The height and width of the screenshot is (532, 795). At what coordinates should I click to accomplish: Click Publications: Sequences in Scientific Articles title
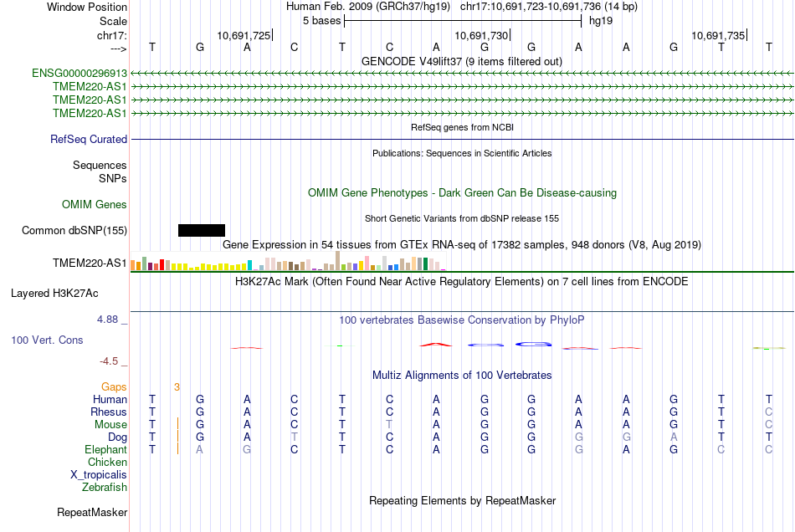point(462,153)
